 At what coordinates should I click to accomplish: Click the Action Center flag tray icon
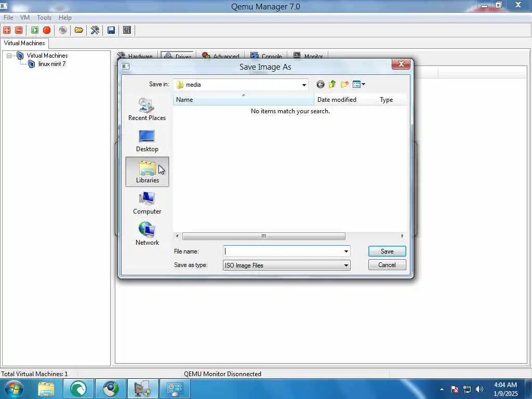(455, 389)
